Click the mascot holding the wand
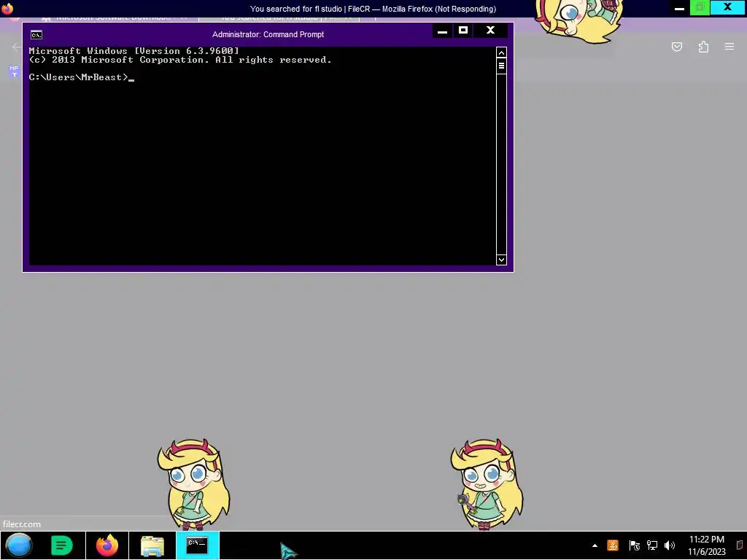This screenshot has height=560, width=747. point(486,484)
